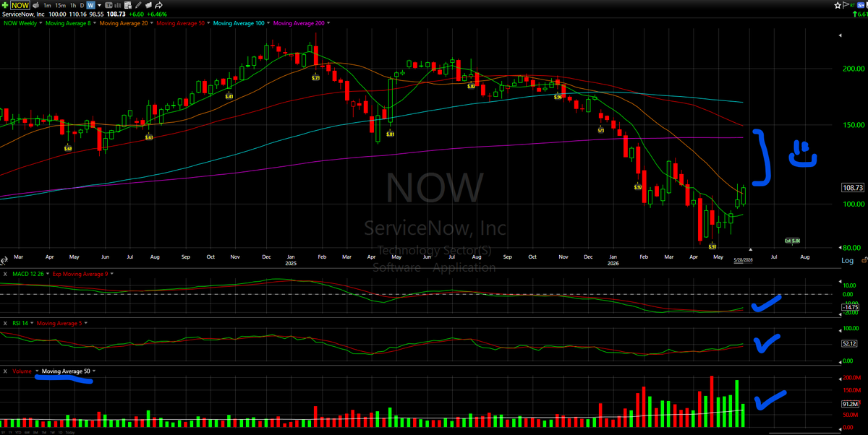Image resolution: width=868 pixels, height=435 pixels.
Task: Switch to the 15m timeframe
Action: click(x=60, y=5)
